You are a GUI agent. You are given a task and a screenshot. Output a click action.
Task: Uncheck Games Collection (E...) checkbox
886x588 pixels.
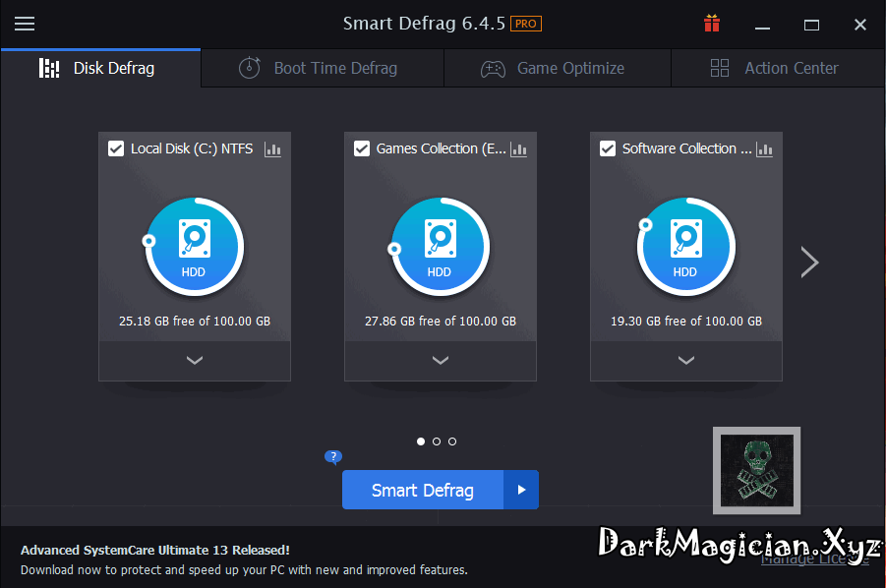(362, 148)
